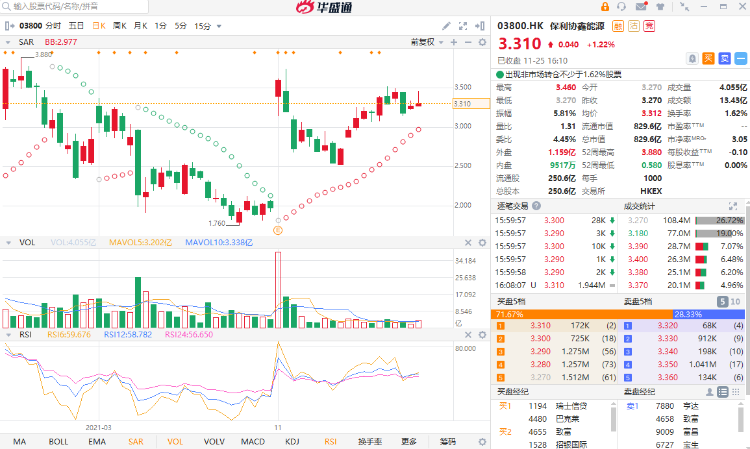Toggle the RSI indicator button
Image resolution: width=750 pixels, height=449 pixels.
pos(331,441)
